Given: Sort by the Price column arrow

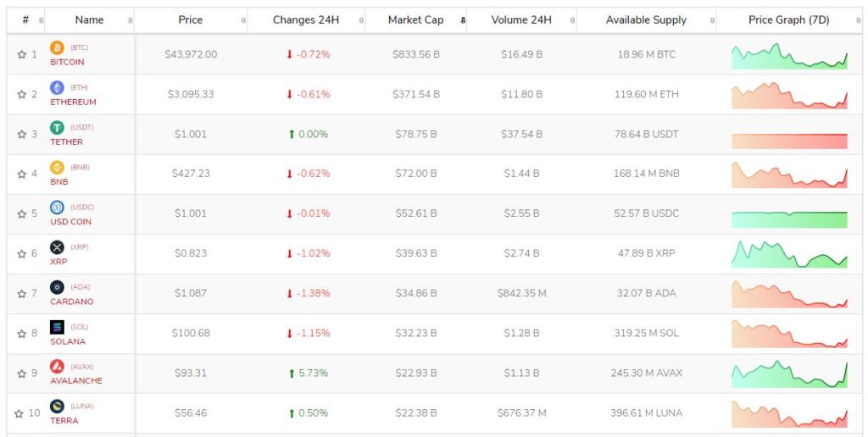Looking at the screenshot, I should coord(243,20).
